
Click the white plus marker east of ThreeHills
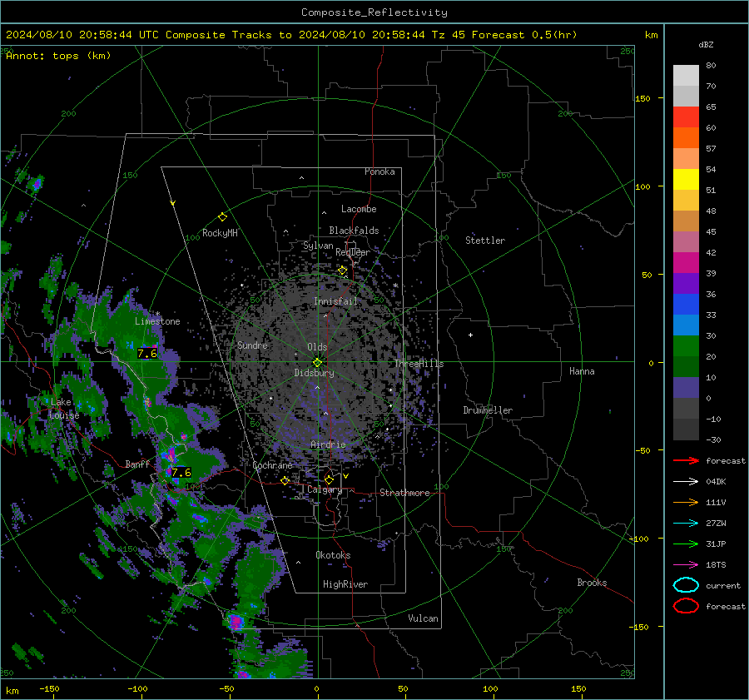[470, 335]
